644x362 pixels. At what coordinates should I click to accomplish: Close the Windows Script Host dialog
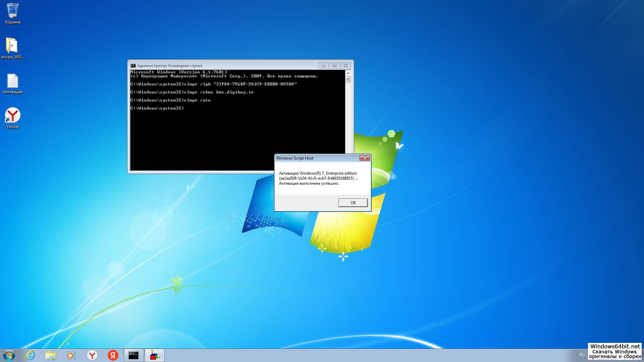click(364, 158)
